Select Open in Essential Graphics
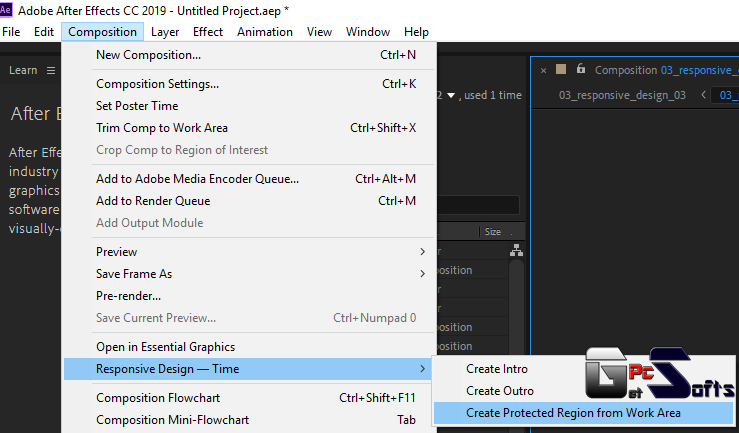Screen dimensions: 739x433 249,347
